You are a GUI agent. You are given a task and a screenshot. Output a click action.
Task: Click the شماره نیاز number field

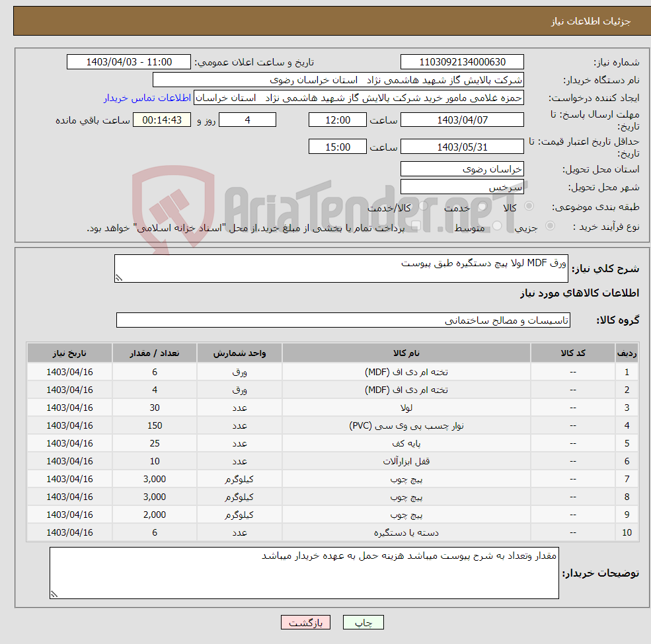coord(462,62)
